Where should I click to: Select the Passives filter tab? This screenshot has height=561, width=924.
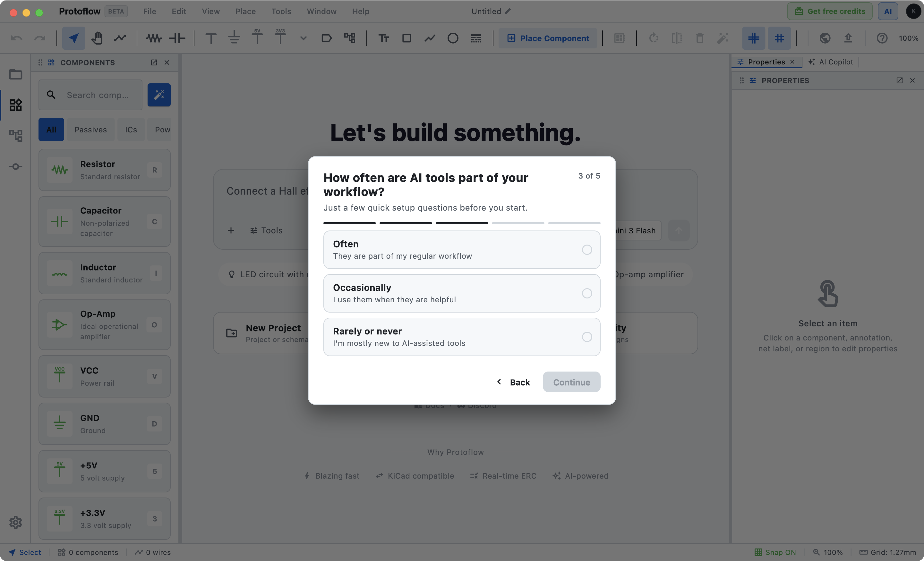(x=90, y=129)
